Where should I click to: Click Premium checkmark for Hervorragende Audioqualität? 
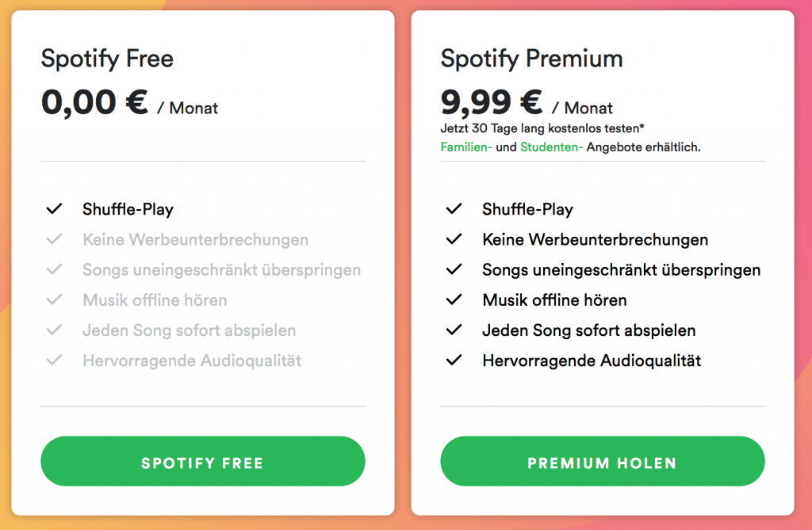coord(454,360)
